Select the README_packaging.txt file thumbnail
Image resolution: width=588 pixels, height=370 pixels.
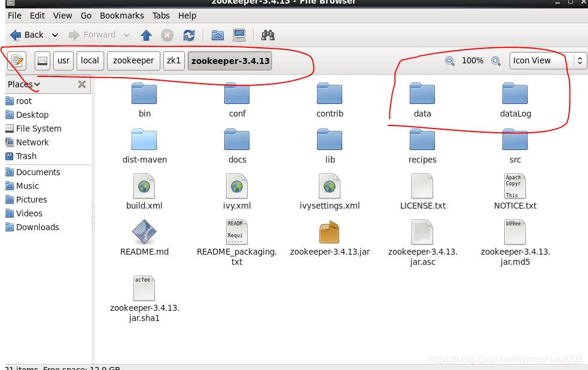point(237,232)
